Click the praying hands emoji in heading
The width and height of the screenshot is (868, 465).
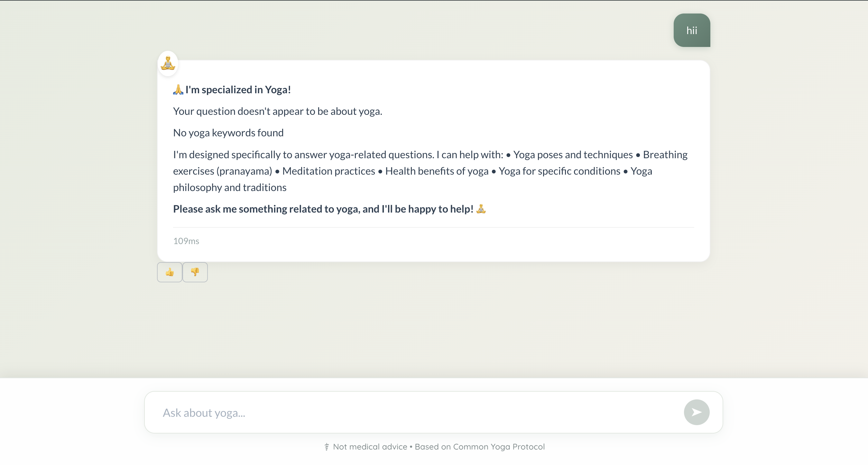tap(178, 90)
